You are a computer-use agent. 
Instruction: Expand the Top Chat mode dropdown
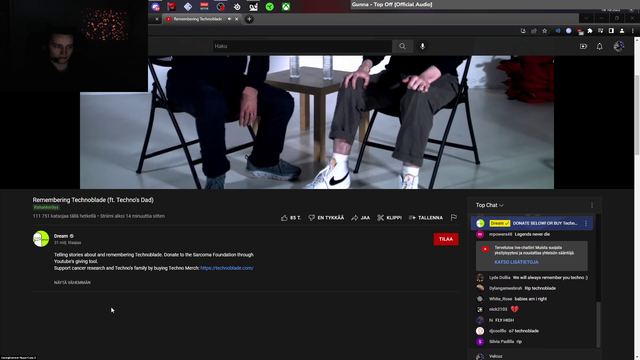489,205
